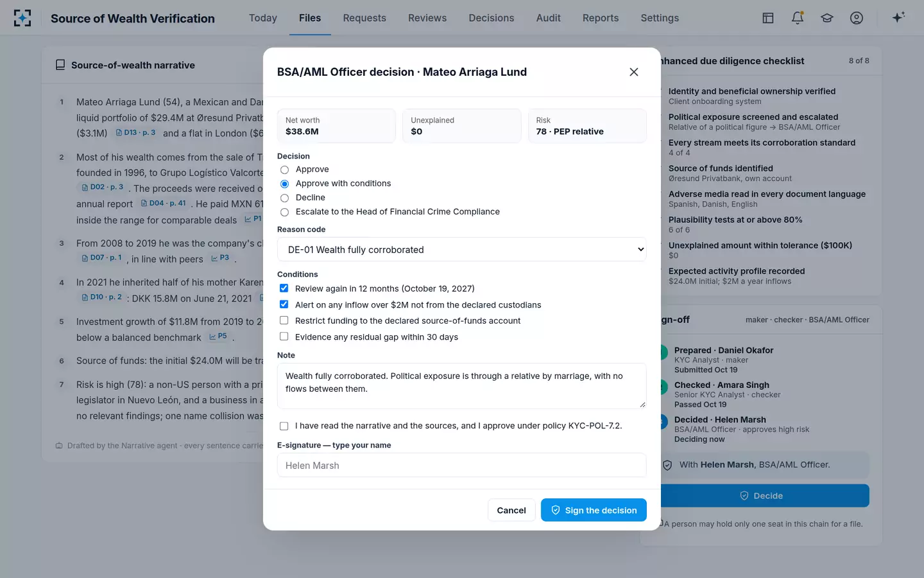Check Evidence any residual gap within 30 days

pyautogui.click(x=284, y=337)
